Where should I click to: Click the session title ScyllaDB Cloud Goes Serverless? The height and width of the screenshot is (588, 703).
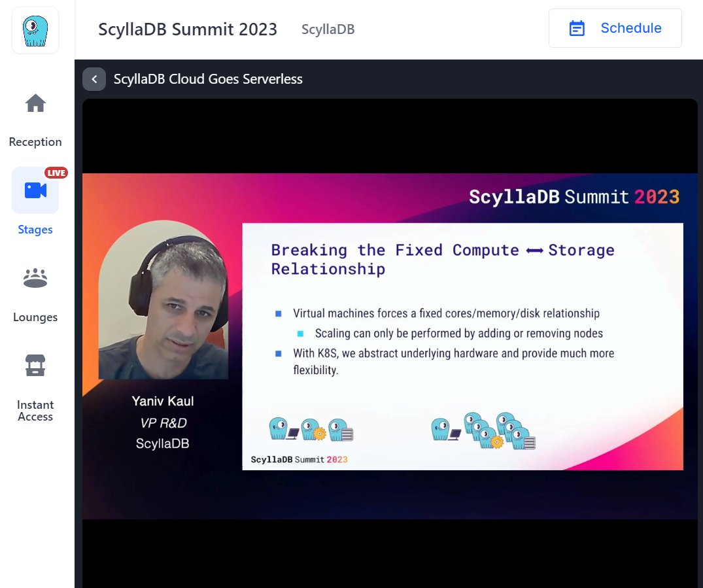(208, 79)
